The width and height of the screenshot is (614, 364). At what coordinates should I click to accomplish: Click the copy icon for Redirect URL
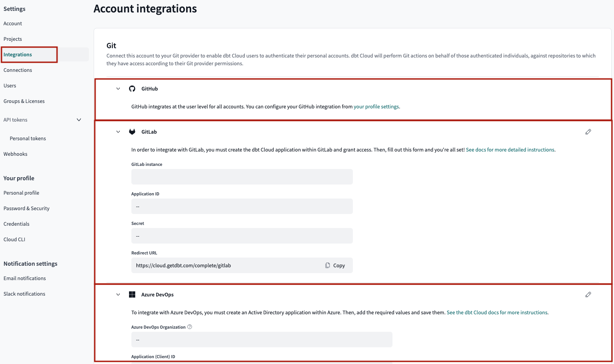click(328, 266)
